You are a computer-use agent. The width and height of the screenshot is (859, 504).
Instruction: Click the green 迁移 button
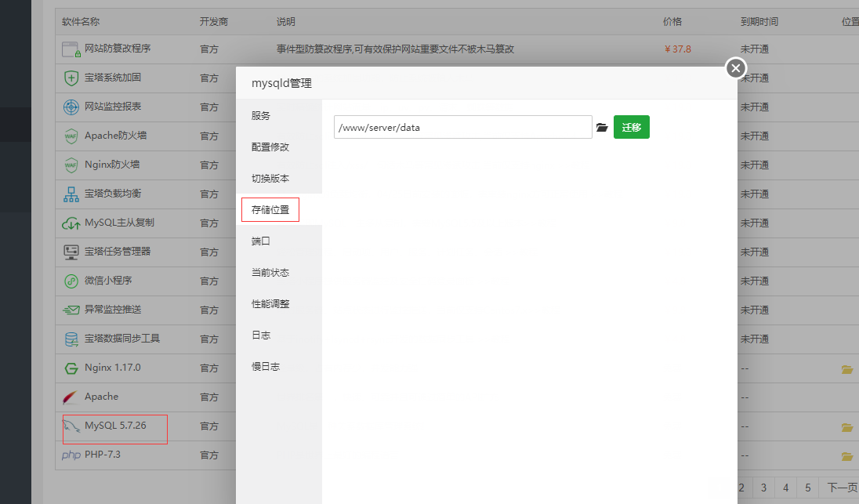(x=631, y=127)
